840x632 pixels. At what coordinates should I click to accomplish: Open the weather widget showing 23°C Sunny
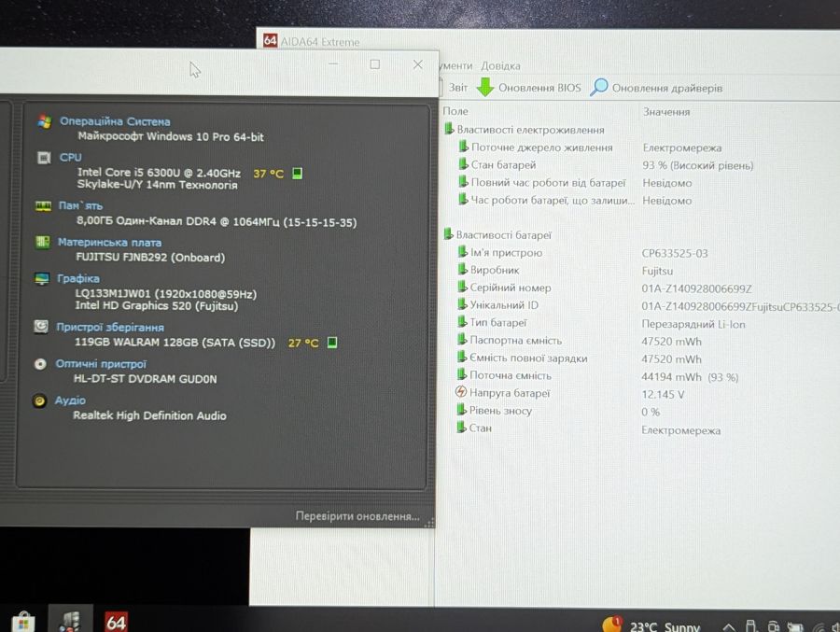[651, 625]
